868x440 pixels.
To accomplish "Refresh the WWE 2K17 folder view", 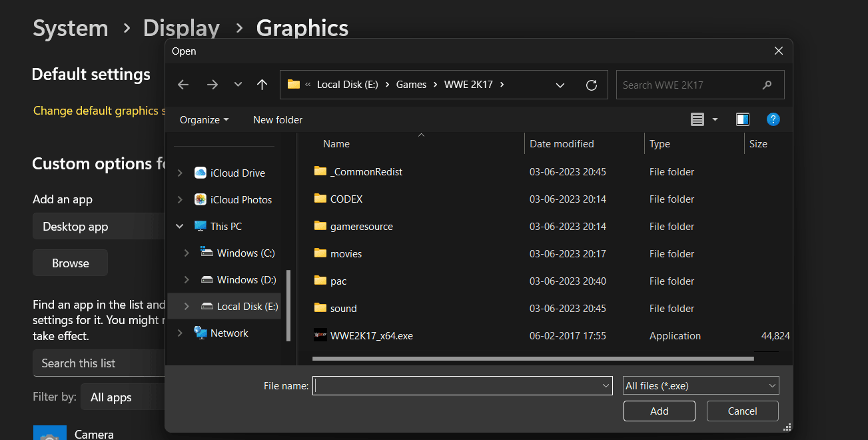I will point(592,85).
